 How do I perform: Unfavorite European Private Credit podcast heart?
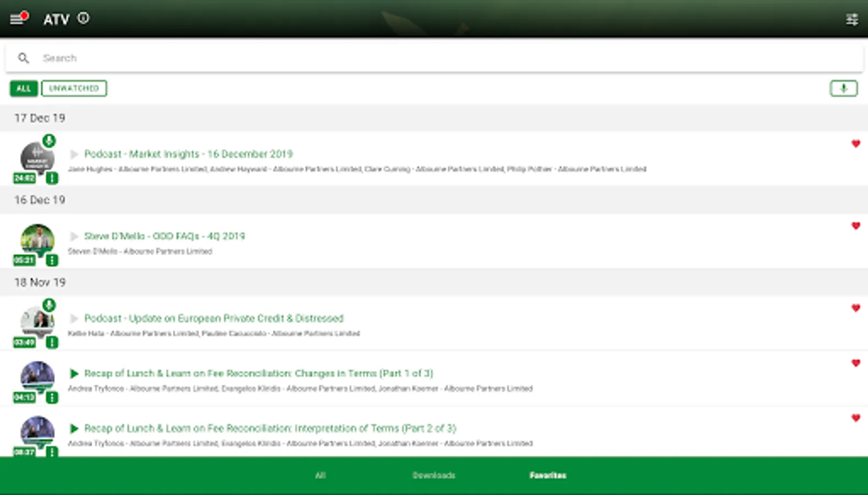[x=855, y=308]
